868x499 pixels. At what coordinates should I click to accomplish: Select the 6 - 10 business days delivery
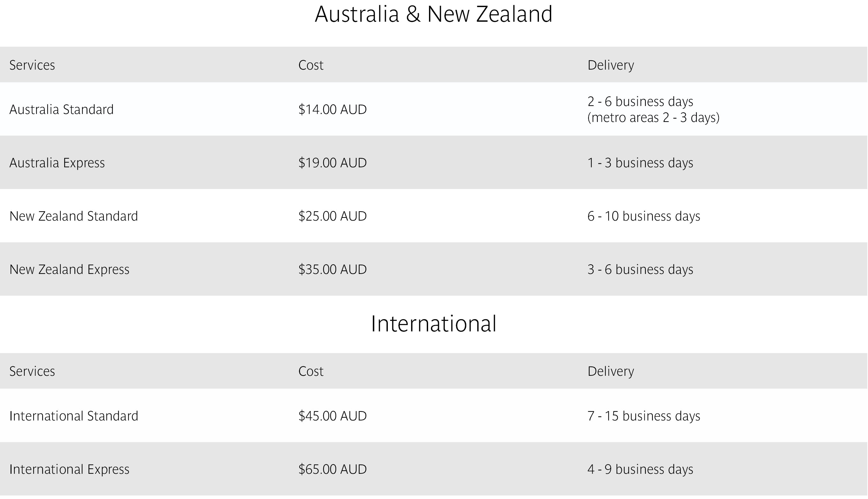click(x=643, y=216)
